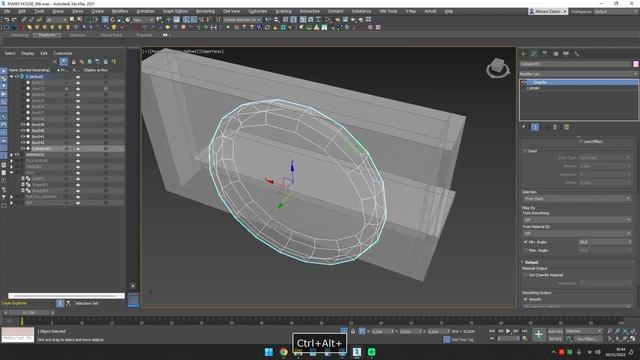Open the From Smoothing dropdown
The height and width of the screenshot is (360, 640).
[x=577, y=220]
